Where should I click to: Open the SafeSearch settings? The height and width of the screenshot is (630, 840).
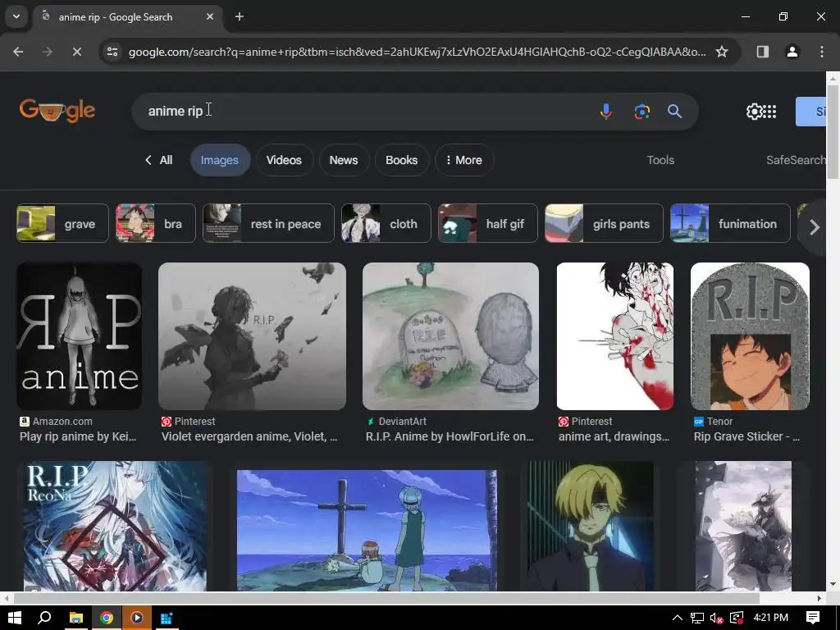[x=796, y=160]
